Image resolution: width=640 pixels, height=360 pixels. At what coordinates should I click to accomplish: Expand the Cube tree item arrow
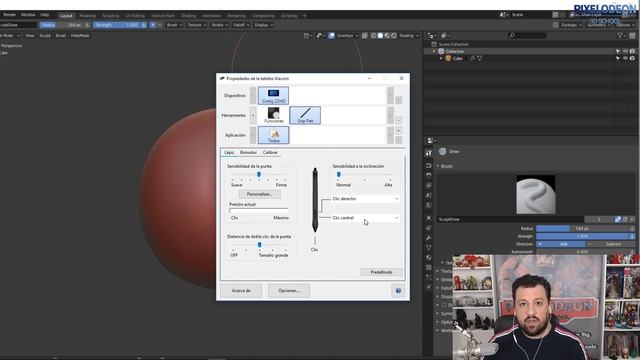pos(441,58)
